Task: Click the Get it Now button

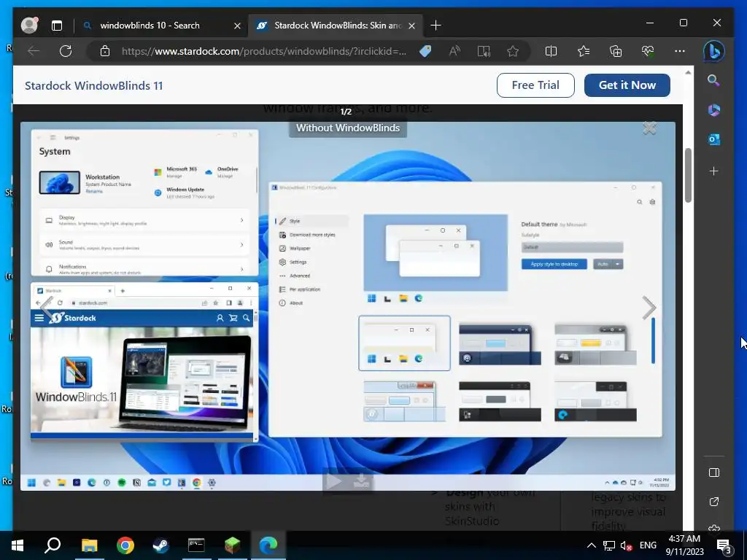Action: pos(627,85)
